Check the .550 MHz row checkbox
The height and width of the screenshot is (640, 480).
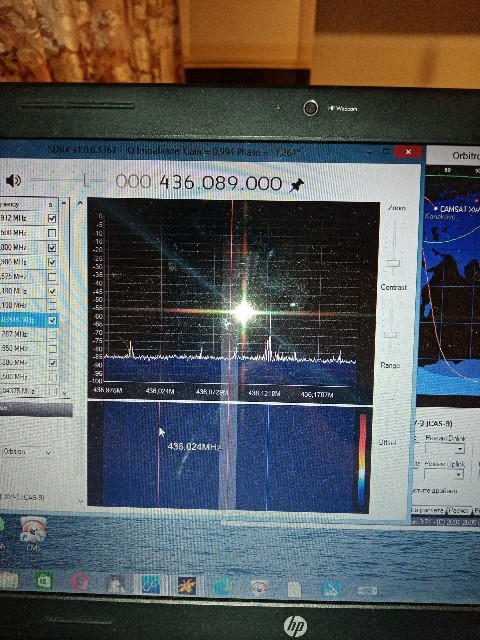point(52,349)
